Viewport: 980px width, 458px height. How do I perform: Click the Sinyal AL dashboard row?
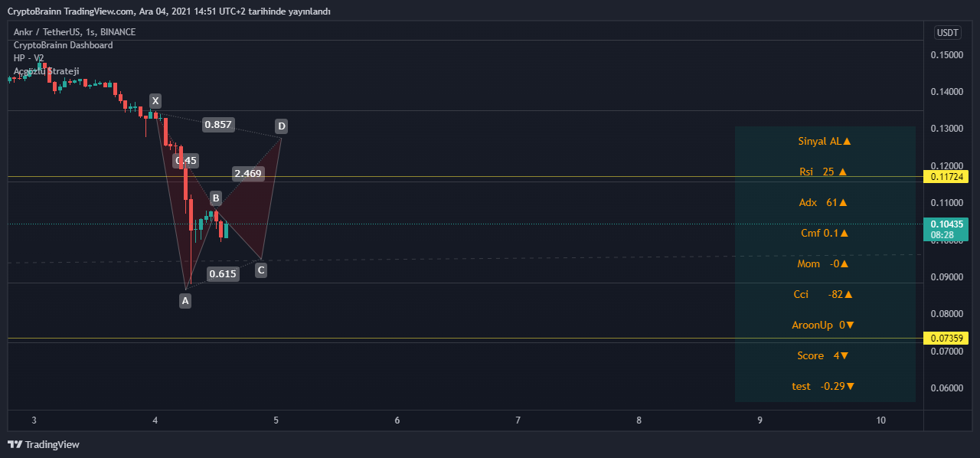(x=825, y=141)
